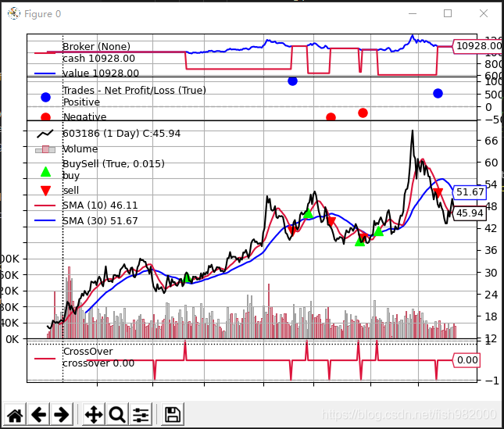Click the 'sell' legend entry
The image size is (504, 429).
(x=71, y=190)
